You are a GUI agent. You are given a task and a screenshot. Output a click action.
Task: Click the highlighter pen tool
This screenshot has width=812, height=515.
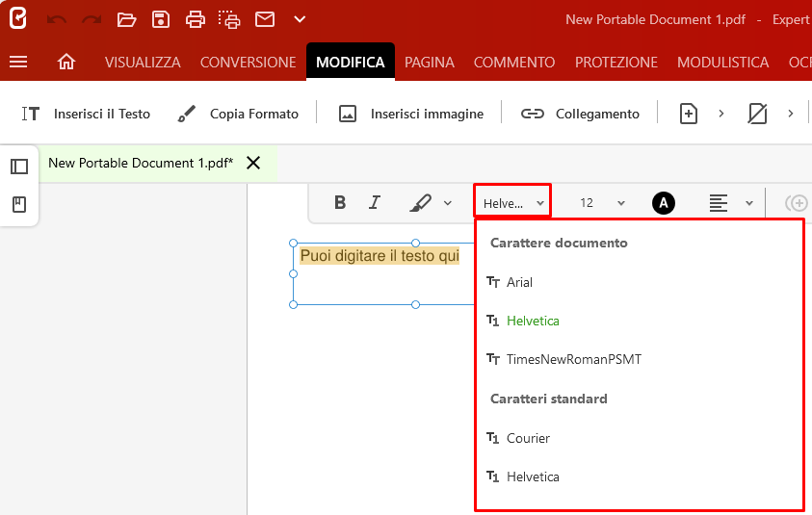click(420, 202)
